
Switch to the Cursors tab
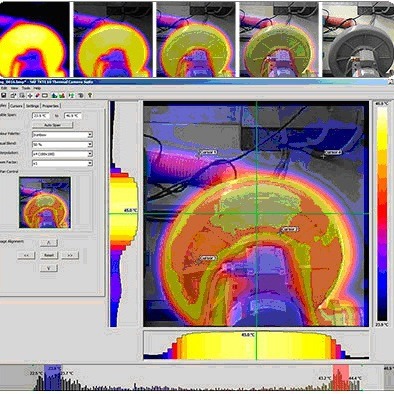(x=16, y=106)
